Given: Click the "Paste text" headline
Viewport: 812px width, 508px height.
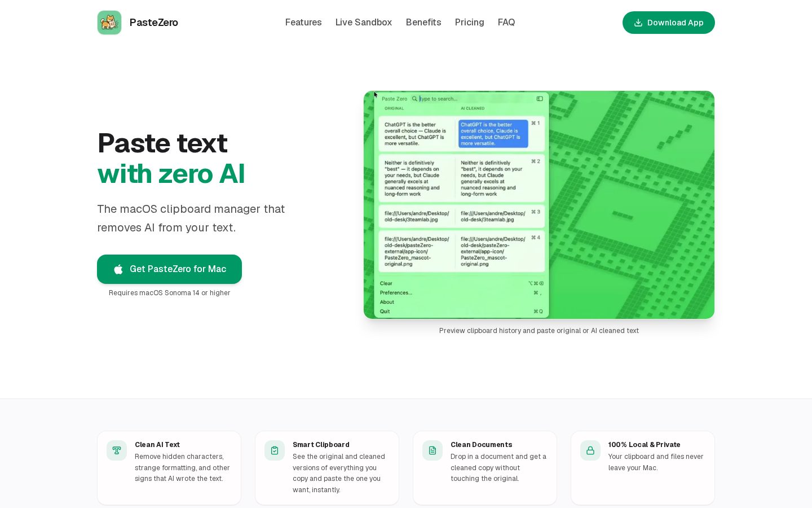Looking at the screenshot, I should click(162, 143).
